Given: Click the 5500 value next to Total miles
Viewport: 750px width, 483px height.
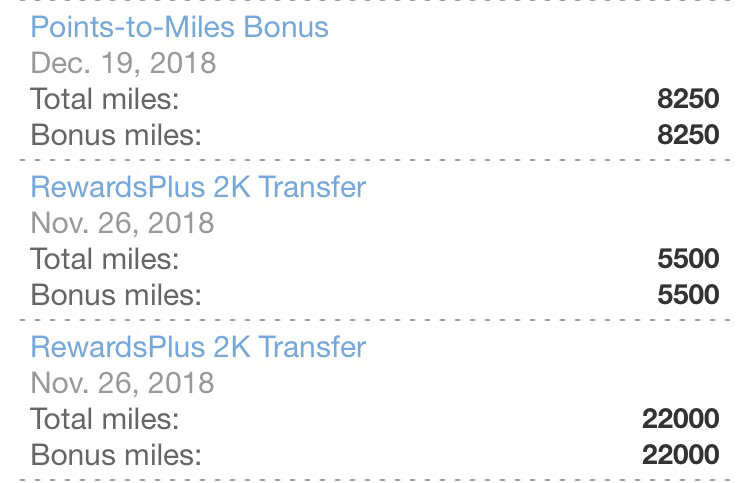Looking at the screenshot, I should click(x=688, y=259).
